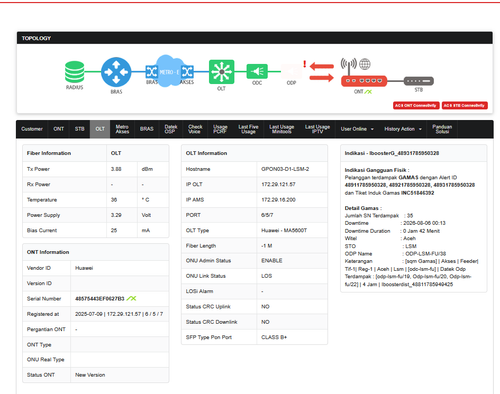
Task: Click Status ONT New Version value
Action: click(x=90, y=375)
